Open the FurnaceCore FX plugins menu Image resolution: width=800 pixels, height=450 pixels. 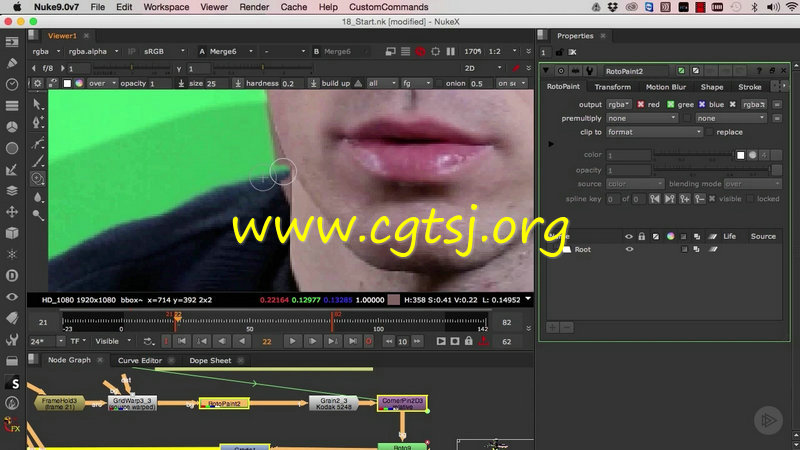click(12, 424)
